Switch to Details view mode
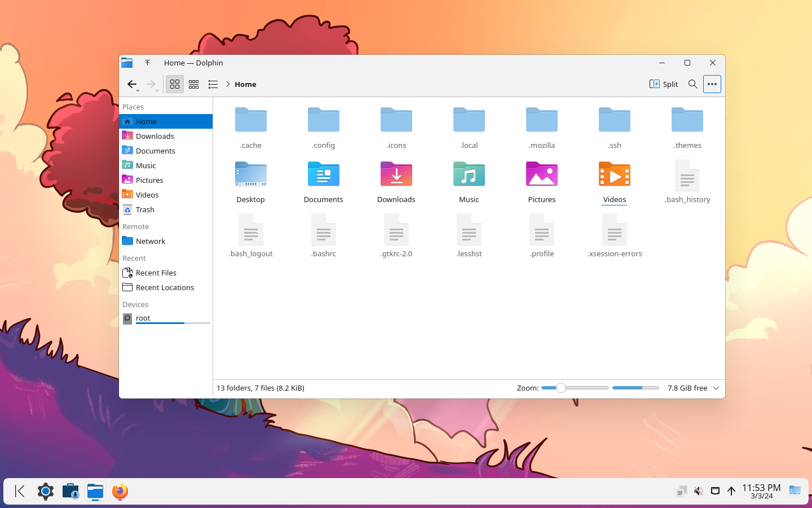Screen dimensions: 812x508 pos(213,84)
